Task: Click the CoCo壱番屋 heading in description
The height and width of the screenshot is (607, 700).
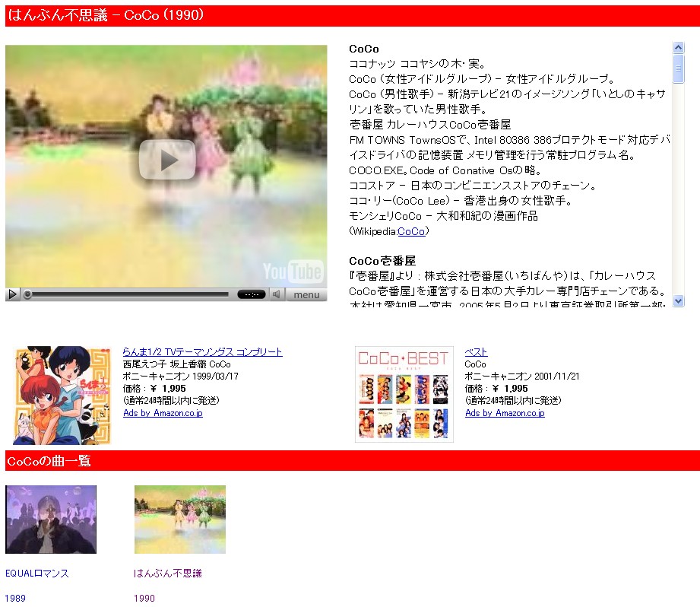Action: pyautogui.click(x=382, y=261)
